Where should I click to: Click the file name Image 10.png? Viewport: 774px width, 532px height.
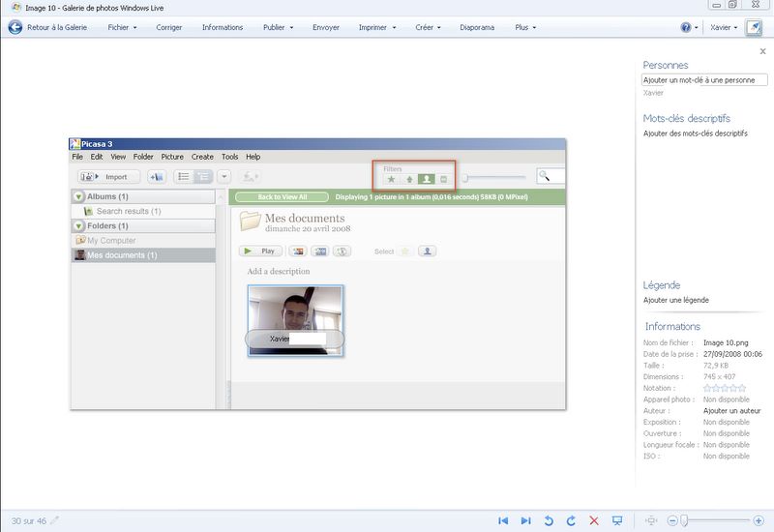(x=726, y=342)
